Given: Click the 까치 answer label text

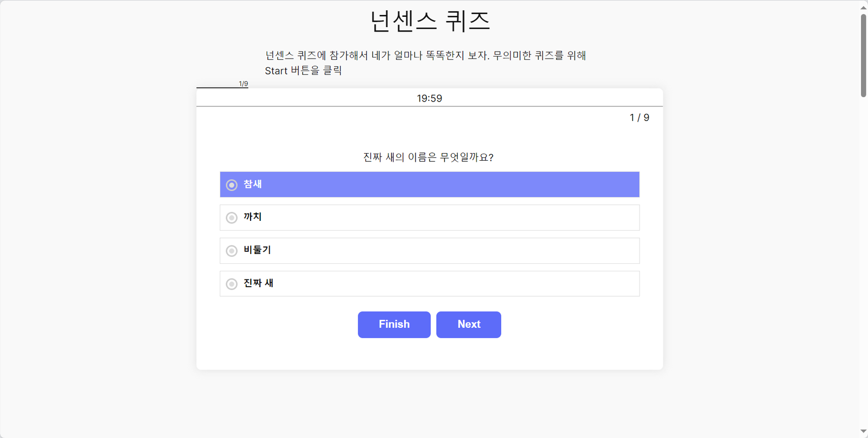Looking at the screenshot, I should (x=253, y=217).
